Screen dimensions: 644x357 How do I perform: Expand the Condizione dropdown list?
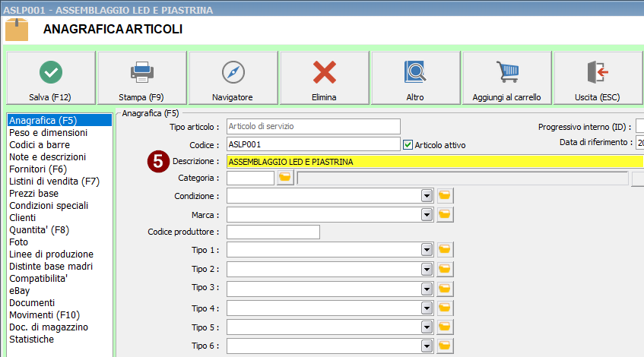tap(427, 196)
